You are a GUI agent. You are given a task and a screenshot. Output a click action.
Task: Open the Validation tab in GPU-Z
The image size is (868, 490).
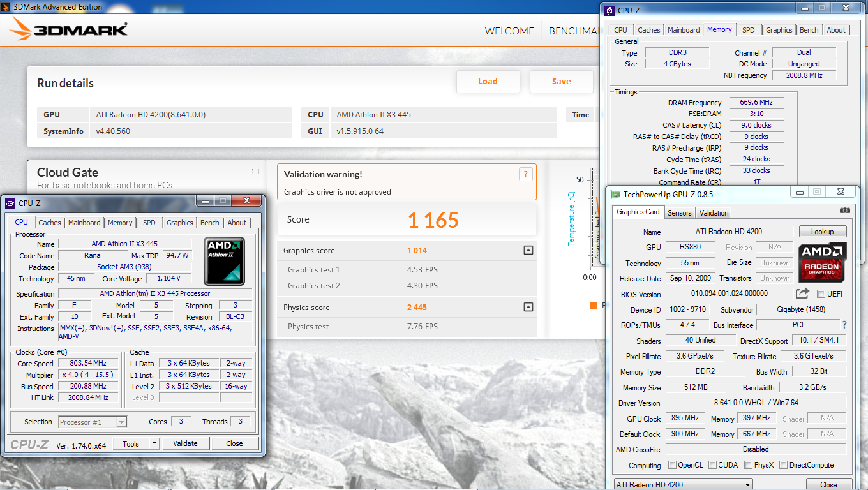(714, 213)
